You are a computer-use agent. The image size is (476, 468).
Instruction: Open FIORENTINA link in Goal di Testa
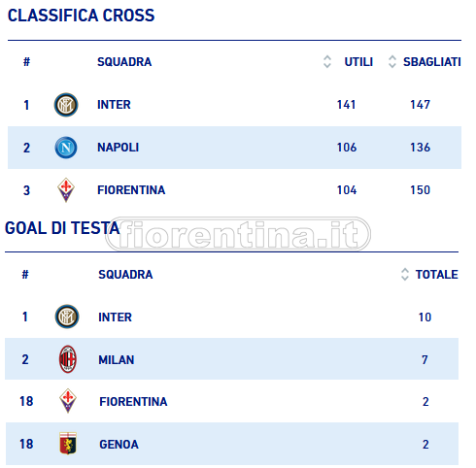(x=133, y=402)
